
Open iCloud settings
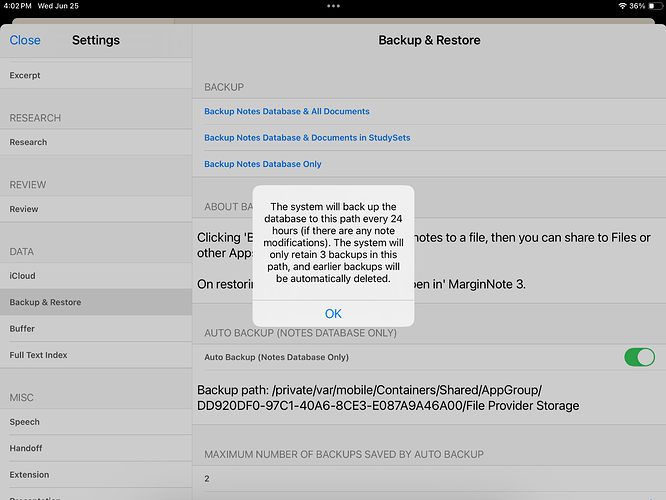point(96,276)
